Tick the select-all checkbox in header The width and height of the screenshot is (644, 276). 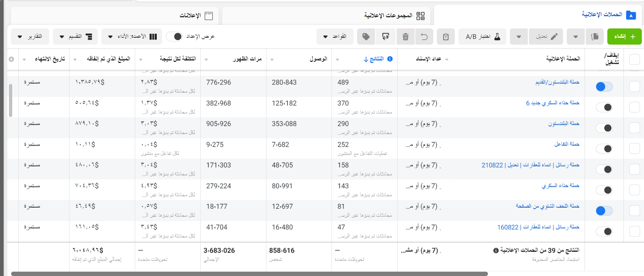tap(634, 59)
